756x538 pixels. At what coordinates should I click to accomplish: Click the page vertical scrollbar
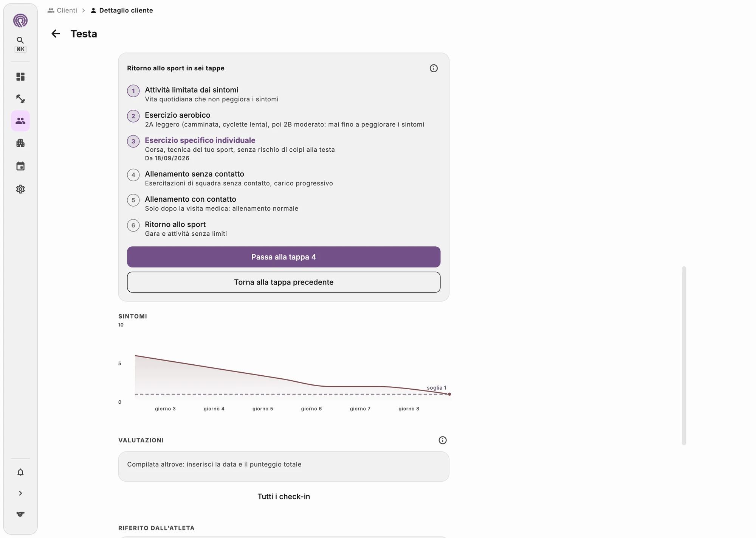click(x=684, y=356)
